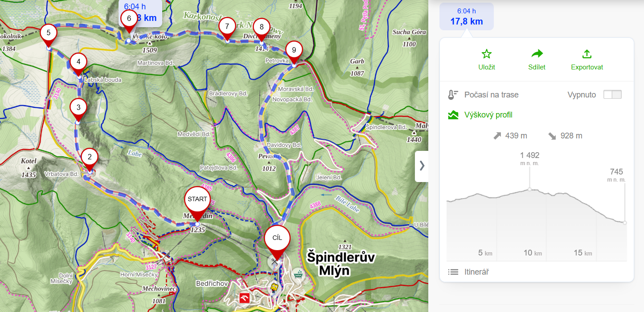The height and width of the screenshot is (312, 644).
Task: Click the Špindlerův Mlýn town label
Action: (x=341, y=264)
